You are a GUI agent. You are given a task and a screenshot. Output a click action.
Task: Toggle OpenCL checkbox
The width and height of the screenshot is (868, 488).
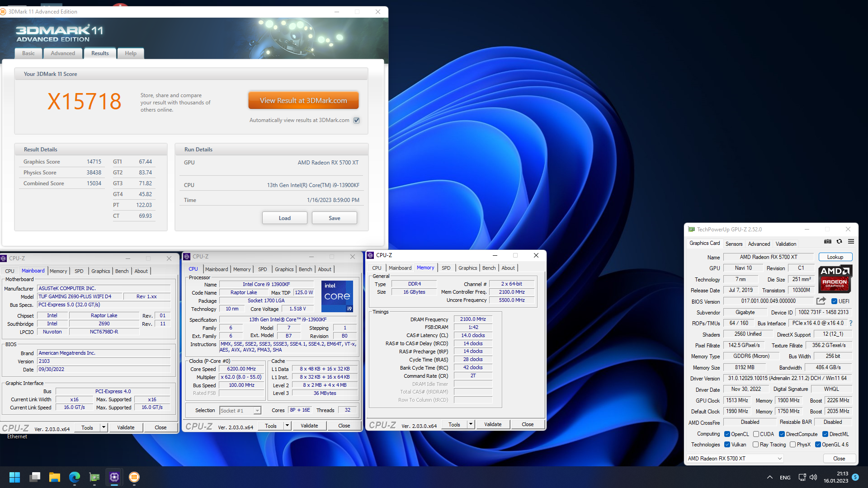click(x=727, y=434)
